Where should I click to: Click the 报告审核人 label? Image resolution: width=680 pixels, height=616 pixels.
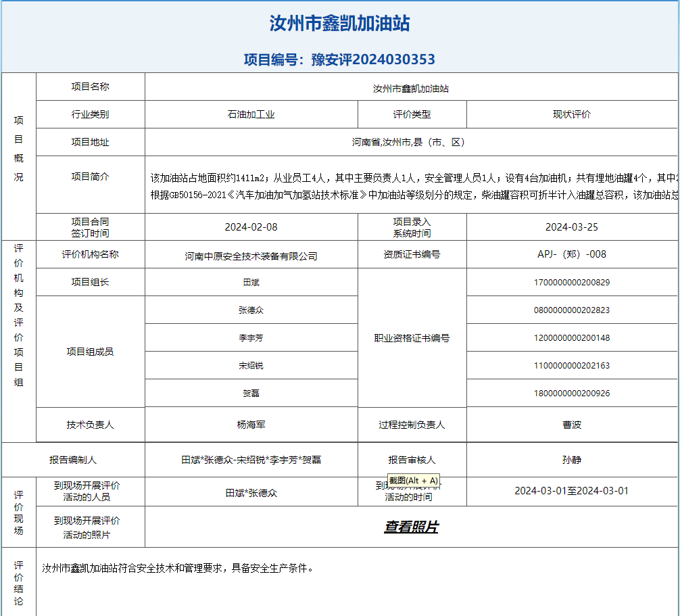click(412, 460)
